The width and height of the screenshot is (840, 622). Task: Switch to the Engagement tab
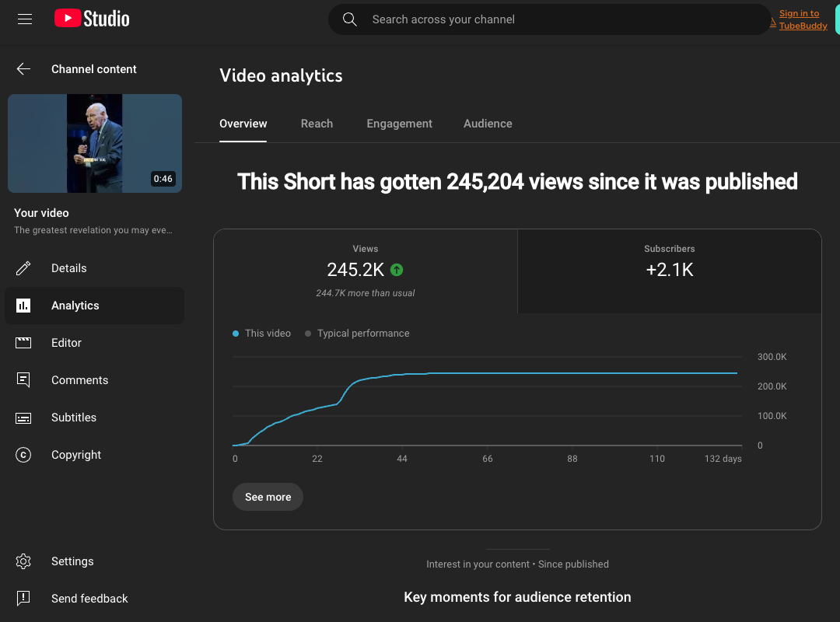click(x=399, y=124)
